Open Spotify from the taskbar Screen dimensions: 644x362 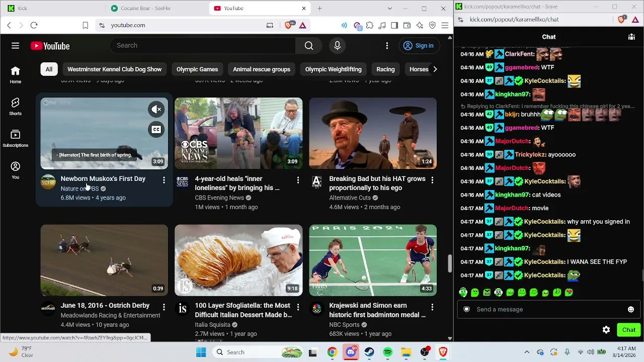click(388, 352)
